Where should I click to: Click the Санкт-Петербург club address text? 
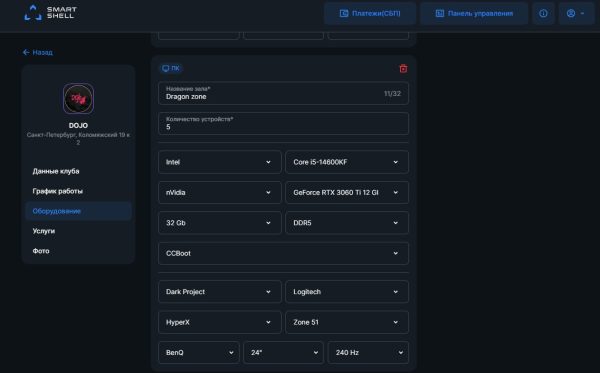tap(78, 138)
